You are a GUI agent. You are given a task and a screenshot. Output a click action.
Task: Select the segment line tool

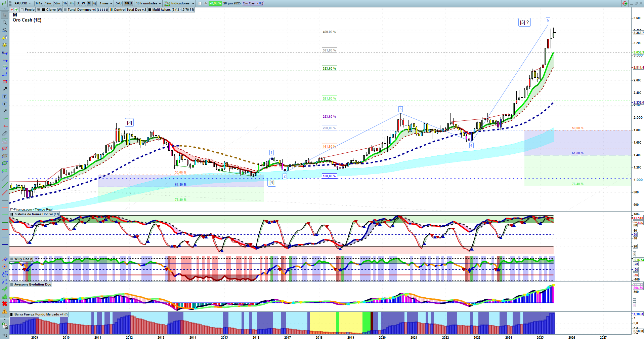click(x=4, y=111)
